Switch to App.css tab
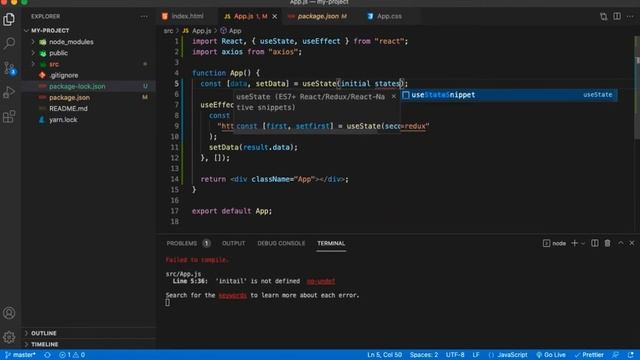 tap(389, 16)
